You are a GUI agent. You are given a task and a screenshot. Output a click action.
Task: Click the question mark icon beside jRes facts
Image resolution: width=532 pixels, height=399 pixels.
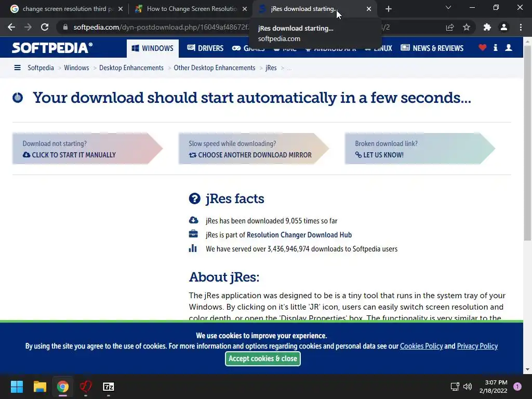pos(195,198)
